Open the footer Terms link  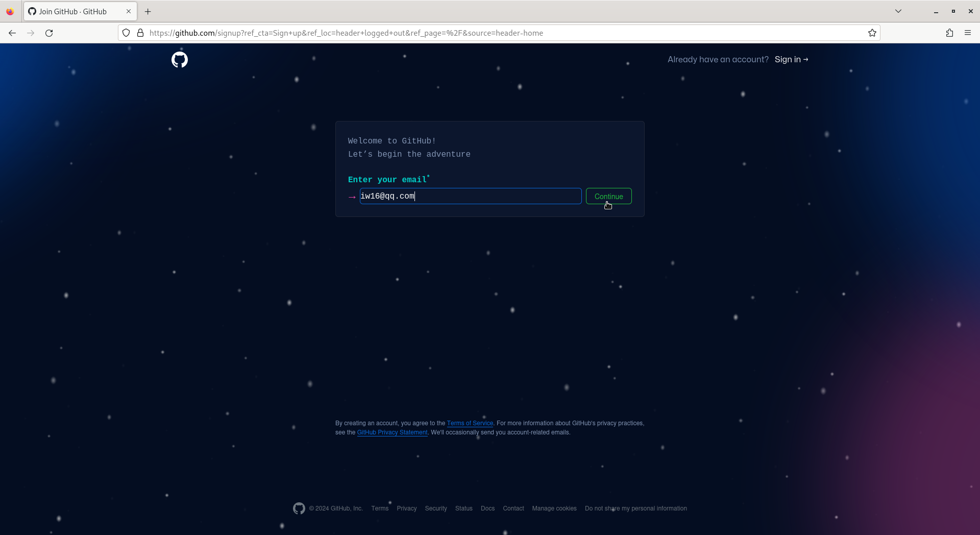[x=380, y=508]
